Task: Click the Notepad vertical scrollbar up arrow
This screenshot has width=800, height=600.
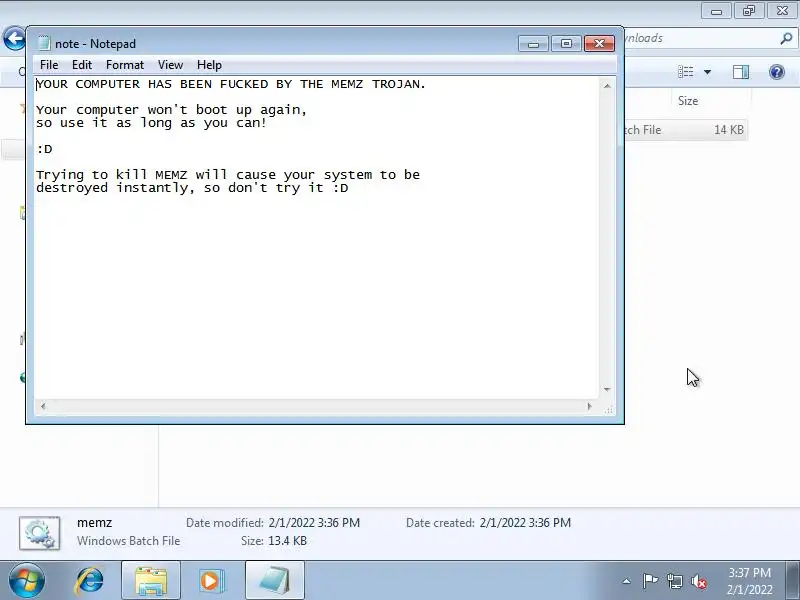Action: pyautogui.click(x=607, y=86)
